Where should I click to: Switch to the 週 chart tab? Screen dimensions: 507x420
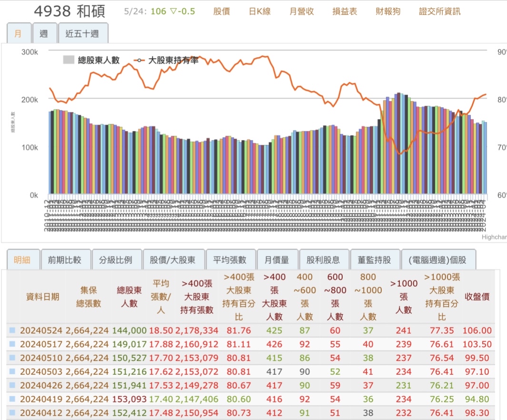click(x=45, y=33)
